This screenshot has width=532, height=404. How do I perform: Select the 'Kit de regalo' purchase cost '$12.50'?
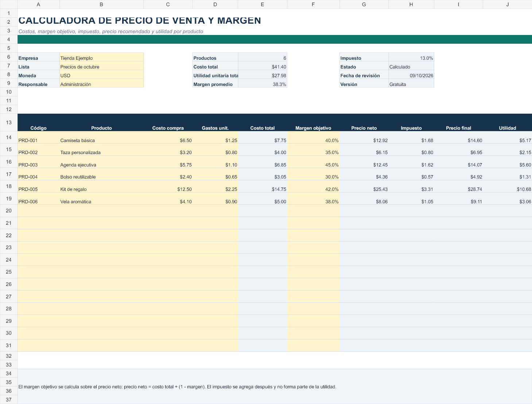(168, 187)
